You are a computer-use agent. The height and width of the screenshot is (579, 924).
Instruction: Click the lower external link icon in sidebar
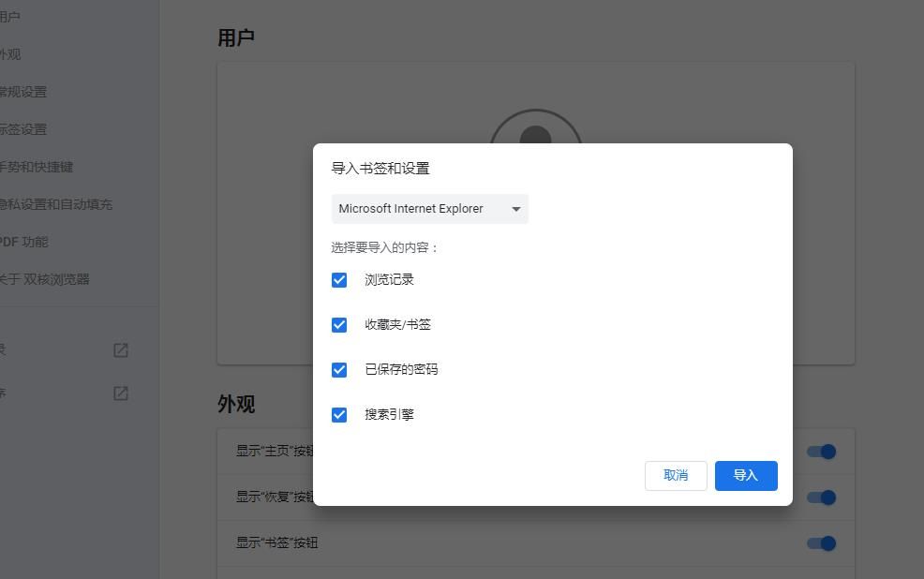point(120,393)
